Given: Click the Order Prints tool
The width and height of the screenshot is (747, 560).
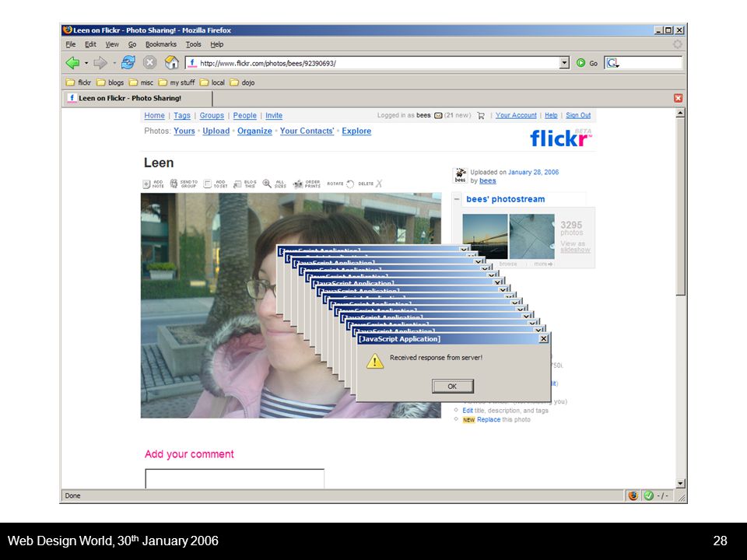Looking at the screenshot, I should [307, 184].
